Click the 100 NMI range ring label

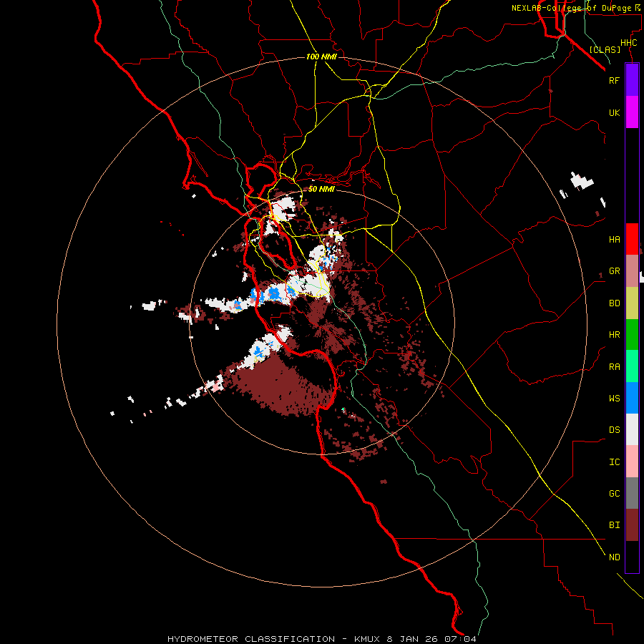click(321, 57)
